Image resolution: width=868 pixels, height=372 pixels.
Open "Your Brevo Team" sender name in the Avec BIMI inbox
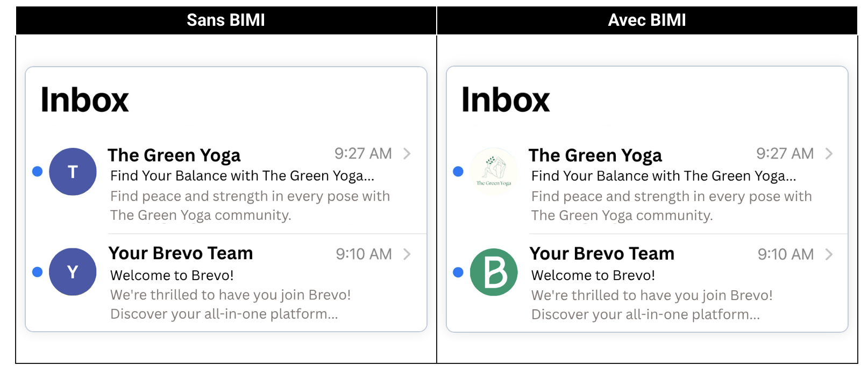602,254
